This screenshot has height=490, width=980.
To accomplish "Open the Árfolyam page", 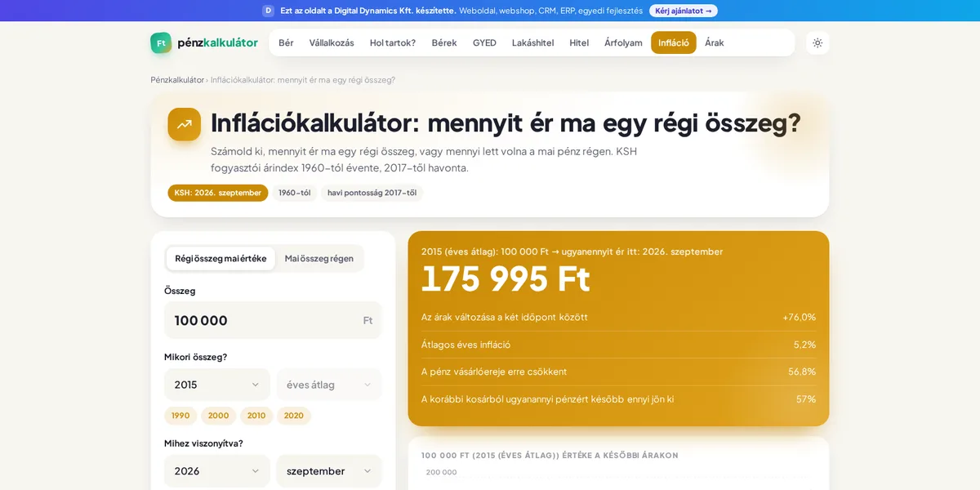I will pos(623,43).
